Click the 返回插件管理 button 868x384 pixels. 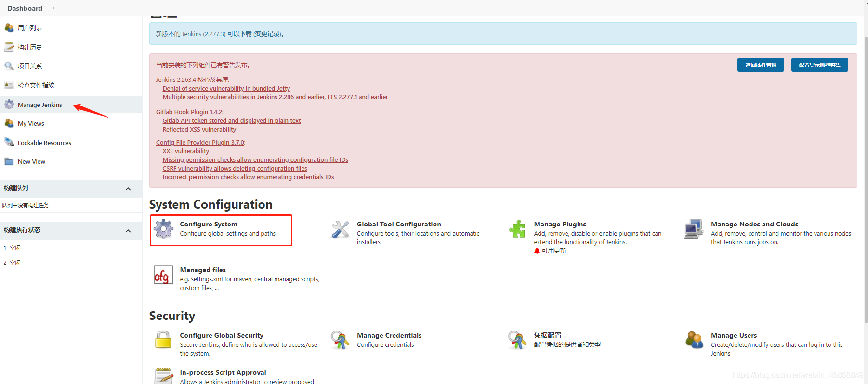point(761,65)
